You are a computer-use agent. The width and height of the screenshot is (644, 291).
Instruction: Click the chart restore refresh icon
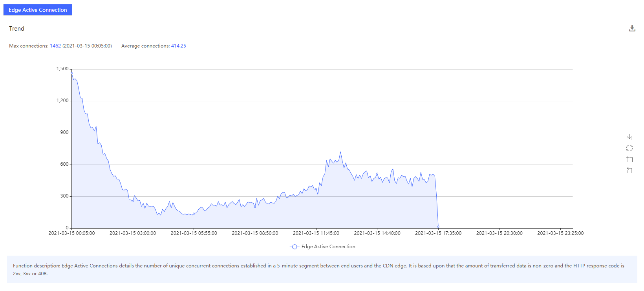pos(629,148)
